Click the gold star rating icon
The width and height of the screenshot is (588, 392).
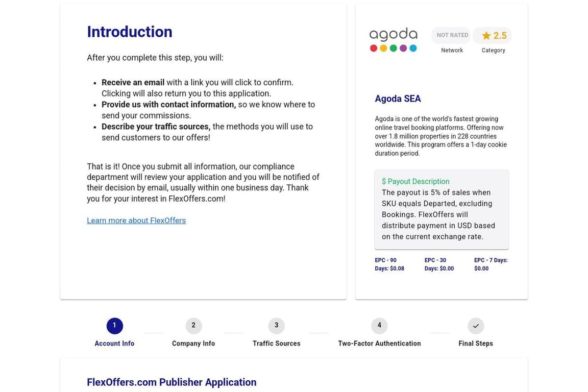click(x=485, y=35)
